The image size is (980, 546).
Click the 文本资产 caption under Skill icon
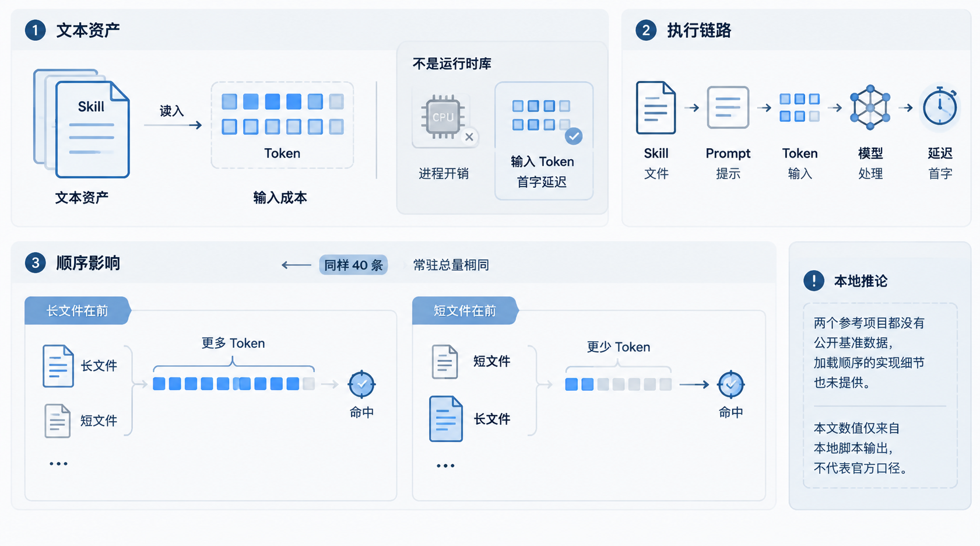(x=82, y=198)
